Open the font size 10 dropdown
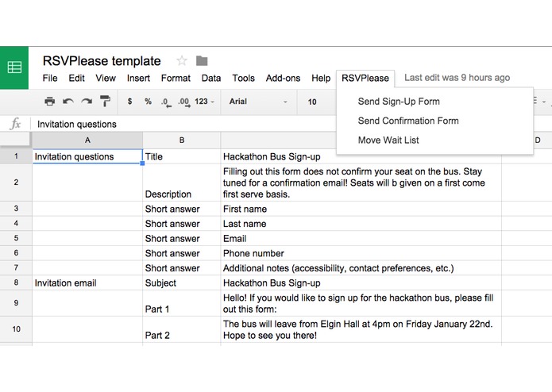This screenshot has height=392, width=552. [312, 102]
